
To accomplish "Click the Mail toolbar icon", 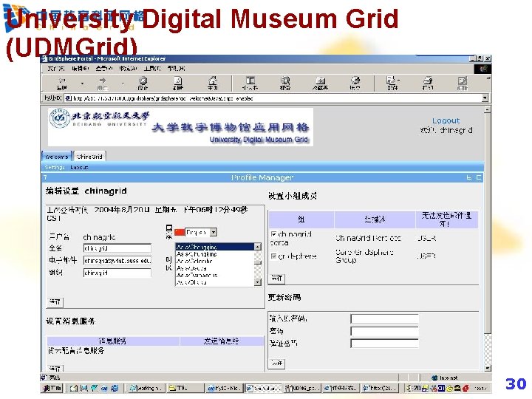I will 391,81.
